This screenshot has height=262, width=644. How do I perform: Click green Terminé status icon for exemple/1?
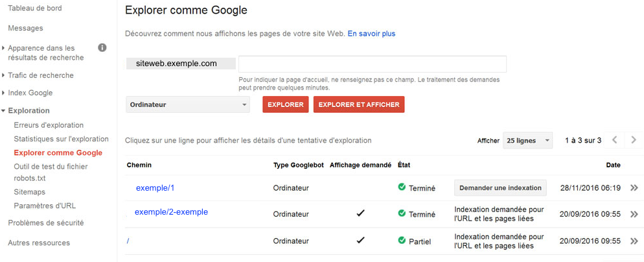coord(402,188)
